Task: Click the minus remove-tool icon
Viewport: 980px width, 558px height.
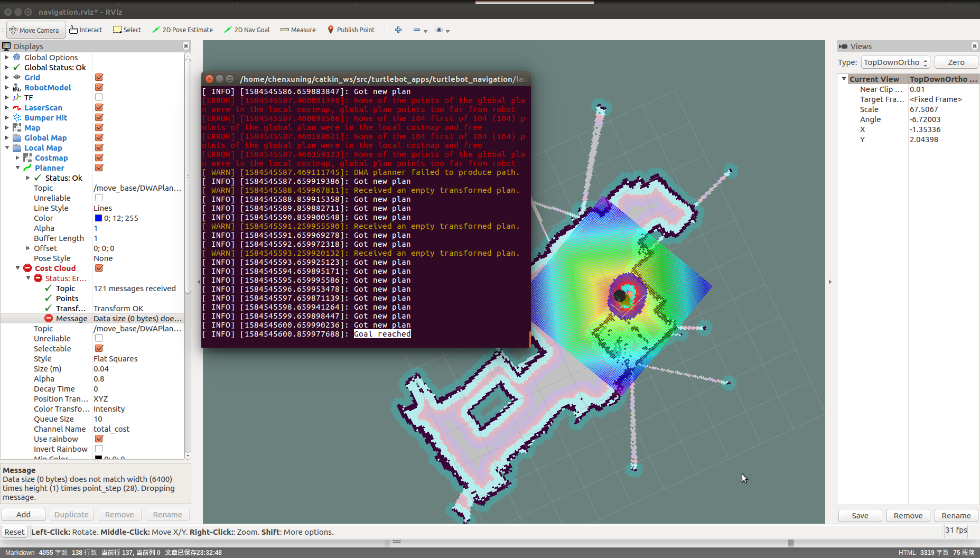Action: click(x=417, y=30)
